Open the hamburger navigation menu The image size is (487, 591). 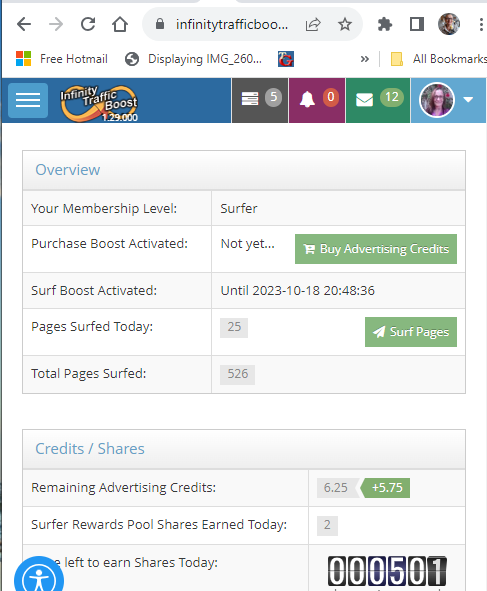28,100
